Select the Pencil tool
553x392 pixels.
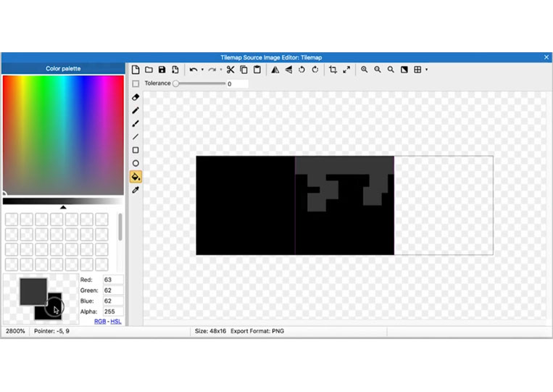pyautogui.click(x=136, y=110)
